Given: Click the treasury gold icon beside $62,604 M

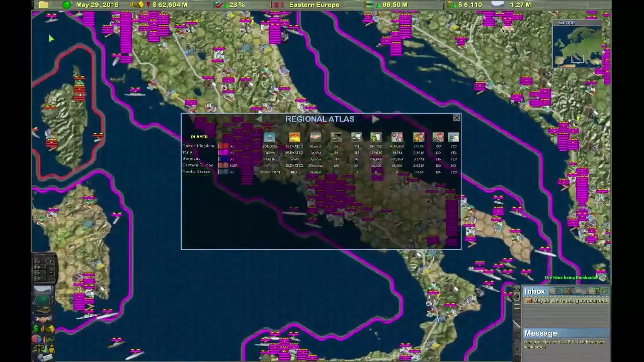Looking at the screenshot, I should [x=136, y=5].
